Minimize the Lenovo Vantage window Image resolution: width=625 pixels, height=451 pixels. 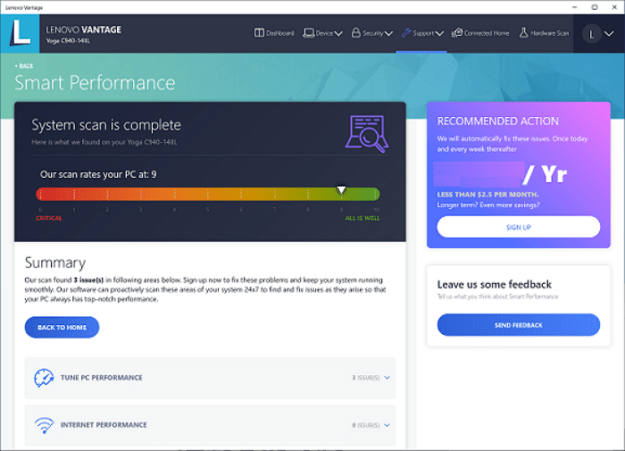(x=574, y=7)
